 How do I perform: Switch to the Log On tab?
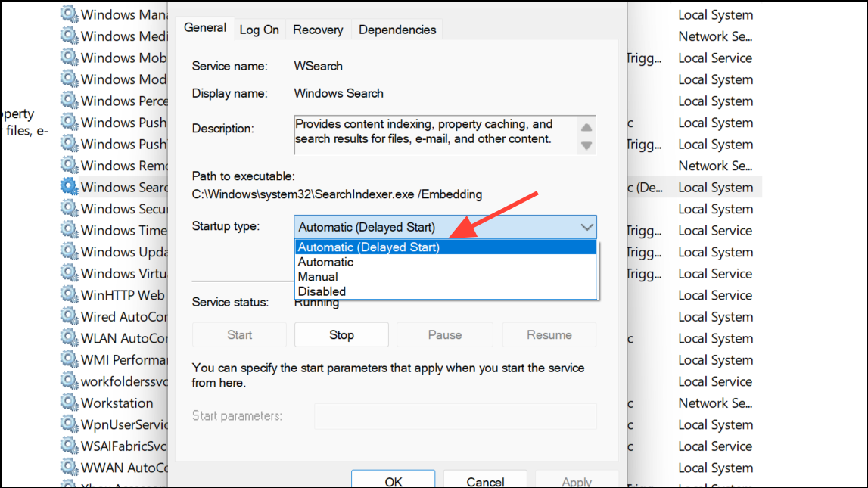coord(259,30)
